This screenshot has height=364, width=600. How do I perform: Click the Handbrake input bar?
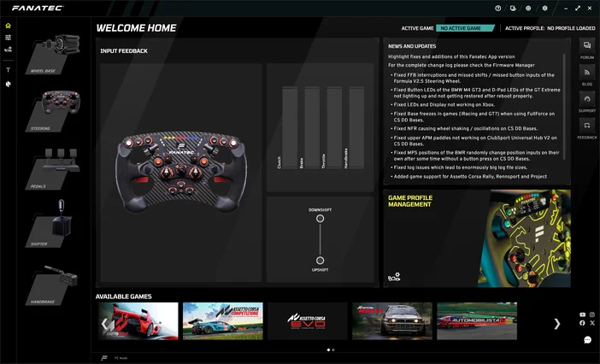click(356, 127)
